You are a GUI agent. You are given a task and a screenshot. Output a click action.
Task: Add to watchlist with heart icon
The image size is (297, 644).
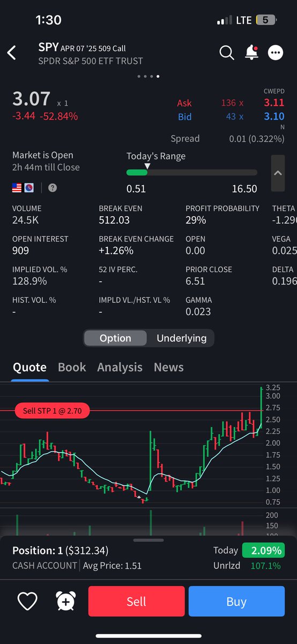pyautogui.click(x=27, y=602)
